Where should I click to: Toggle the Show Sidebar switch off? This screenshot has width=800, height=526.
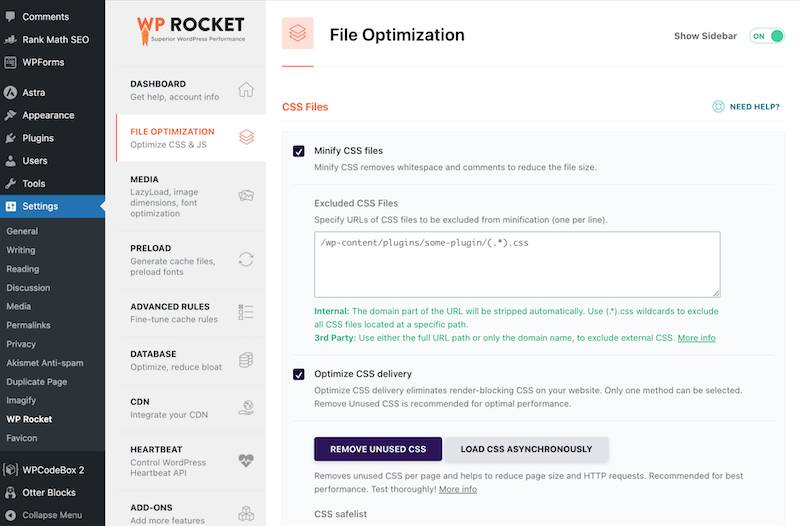(766, 36)
